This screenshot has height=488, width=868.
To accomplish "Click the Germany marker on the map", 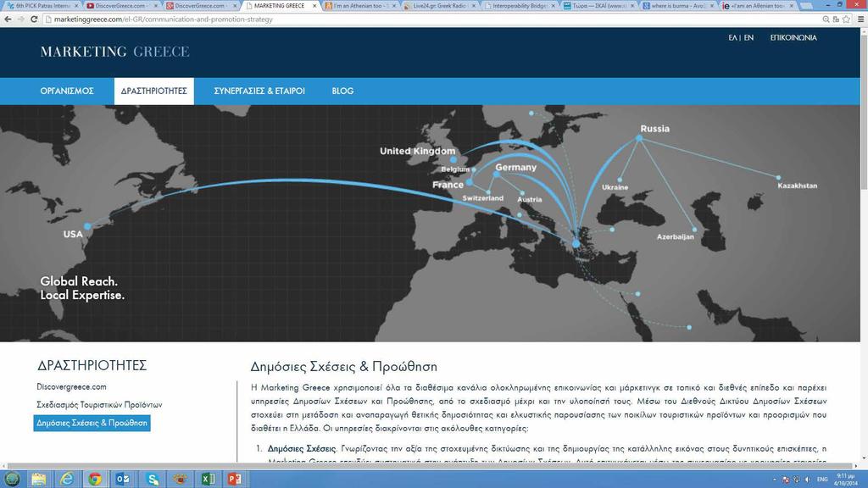I will [497, 175].
